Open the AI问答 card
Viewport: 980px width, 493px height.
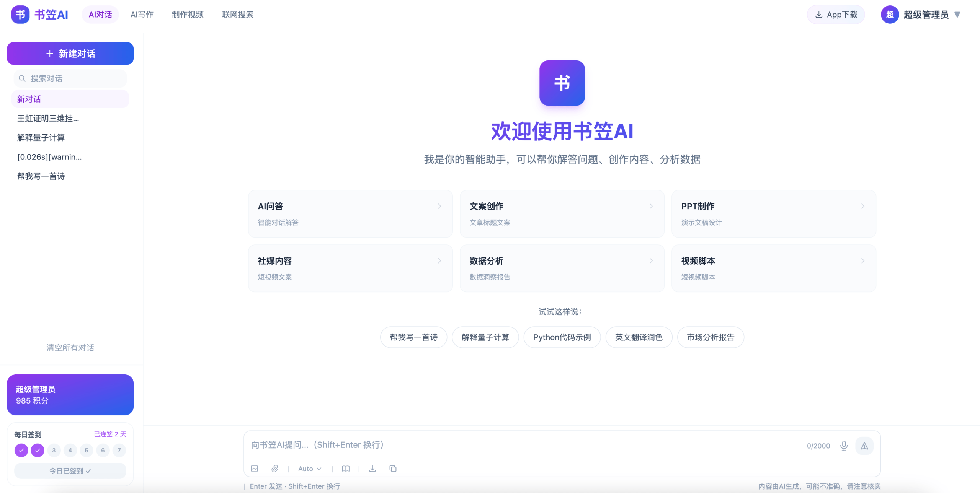[x=350, y=214]
